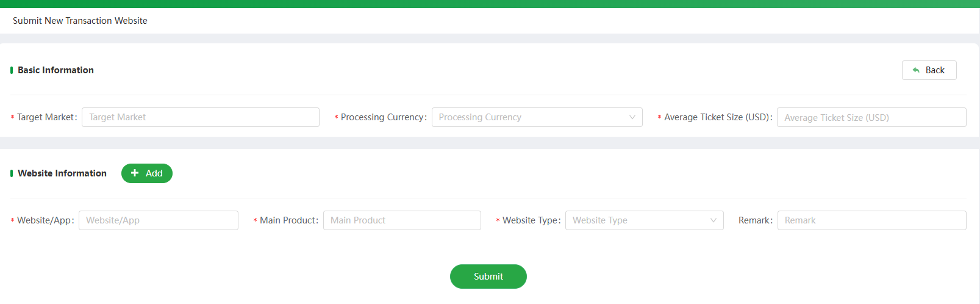Screen dimensions: 980x304
Task: Click the Main Product field label
Action: point(289,220)
